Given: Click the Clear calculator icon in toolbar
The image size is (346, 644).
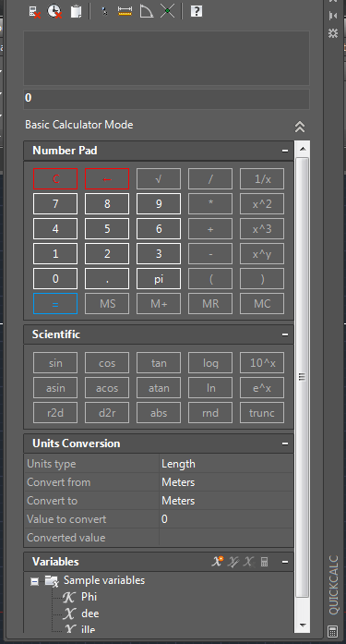Looking at the screenshot, I should point(35,11).
